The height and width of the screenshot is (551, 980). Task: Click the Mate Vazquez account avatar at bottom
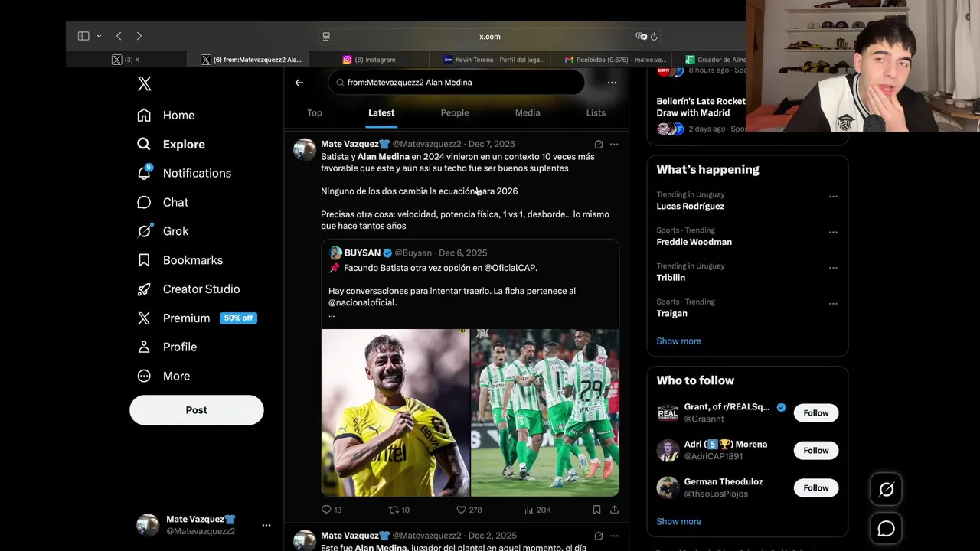tap(148, 525)
